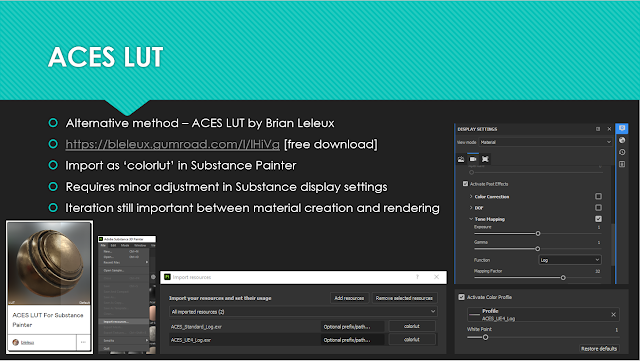The width and height of the screenshot is (640, 361).
Task: Click the Display Settings vertical scrollbar
Action: tap(612, 245)
